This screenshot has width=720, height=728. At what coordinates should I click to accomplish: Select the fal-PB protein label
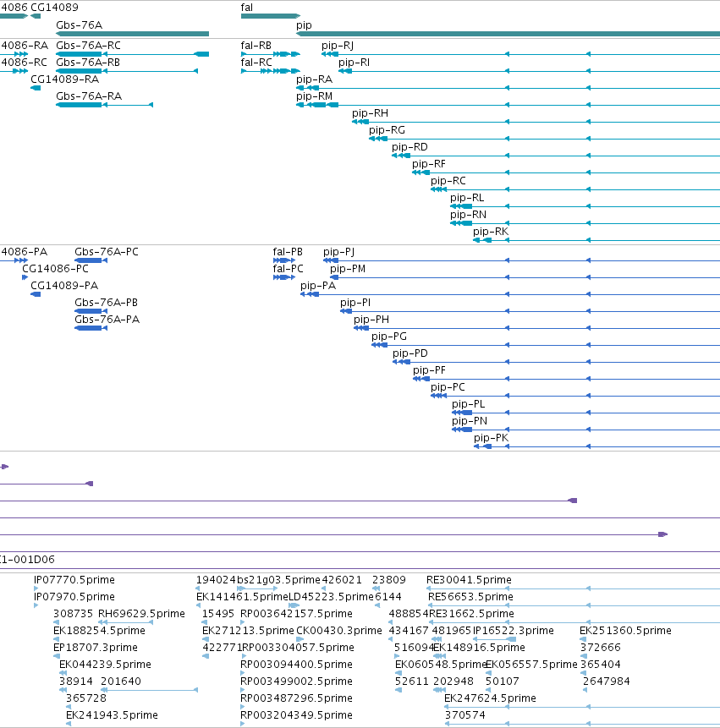click(x=288, y=252)
